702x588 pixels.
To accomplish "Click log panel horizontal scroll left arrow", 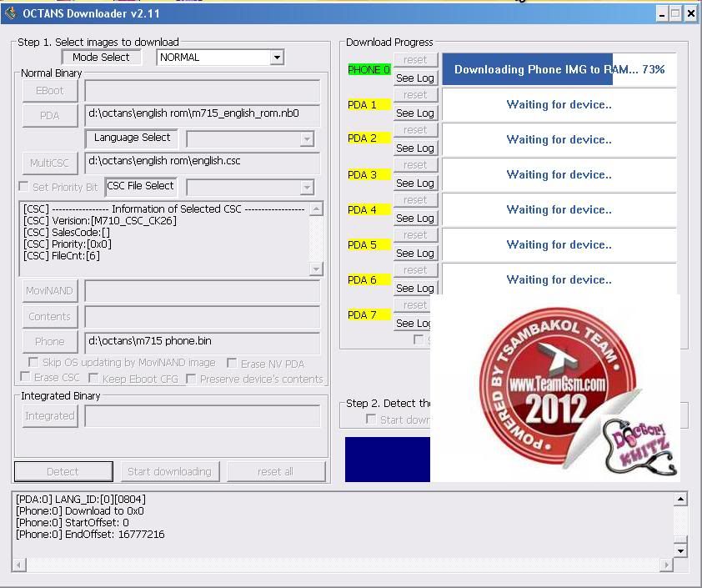I will click(19, 565).
